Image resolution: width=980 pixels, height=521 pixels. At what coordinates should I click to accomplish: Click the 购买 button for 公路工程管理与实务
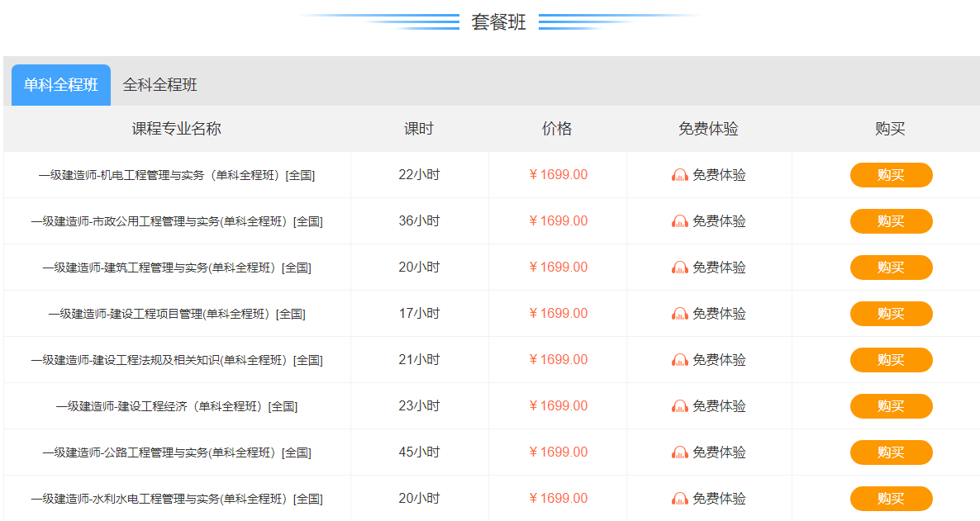pyautogui.click(x=891, y=452)
